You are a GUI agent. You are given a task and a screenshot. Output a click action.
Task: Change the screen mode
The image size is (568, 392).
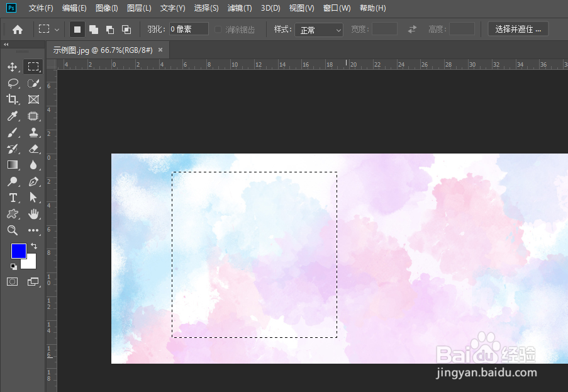pos(33,282)
